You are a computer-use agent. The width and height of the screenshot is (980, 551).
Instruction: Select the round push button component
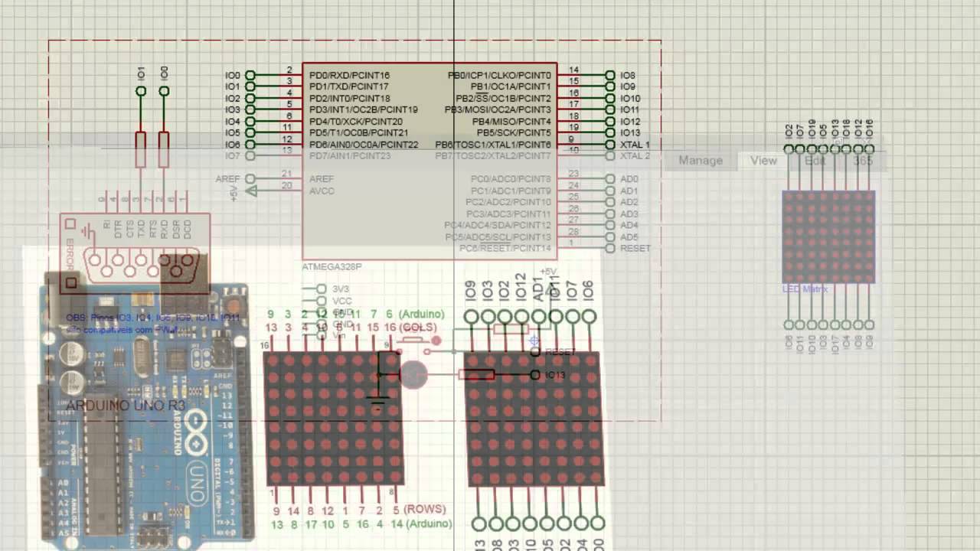pyautogui.click(x=414, y=374)
